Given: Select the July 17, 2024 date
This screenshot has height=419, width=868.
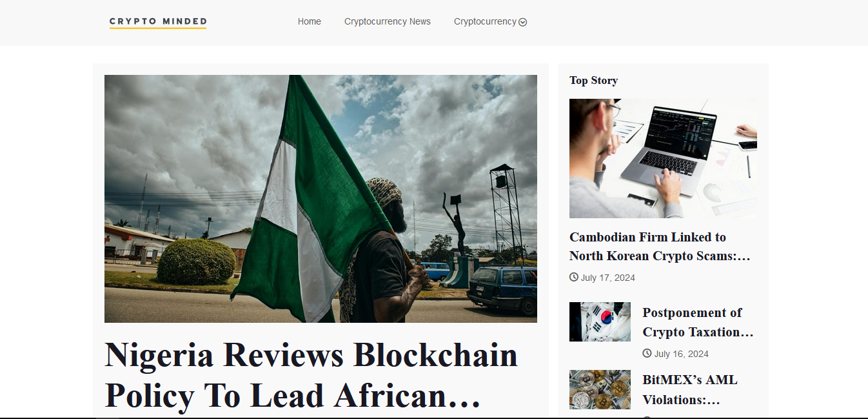Looking at the screenshot, I should coord(608,278).
